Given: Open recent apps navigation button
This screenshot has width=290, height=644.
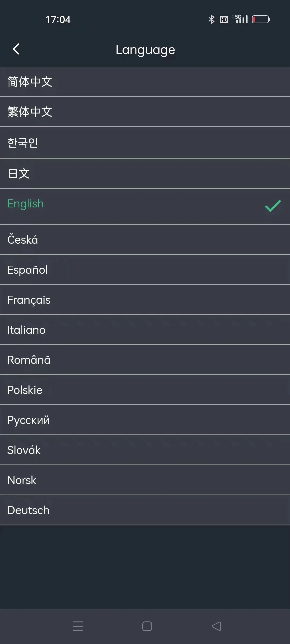Looking at the screenshot, I should [x=78, y=626].
